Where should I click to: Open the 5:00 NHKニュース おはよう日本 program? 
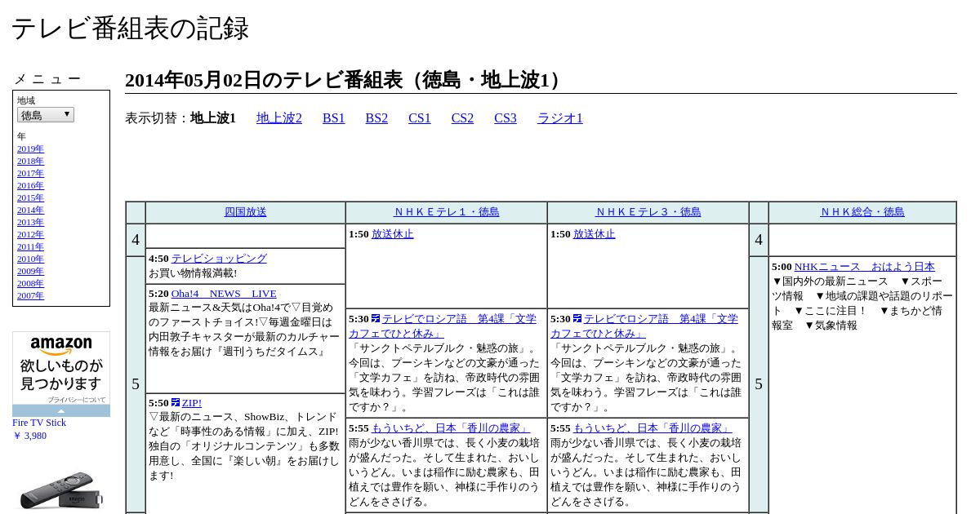pyautogui.click(x=865, y=267)
